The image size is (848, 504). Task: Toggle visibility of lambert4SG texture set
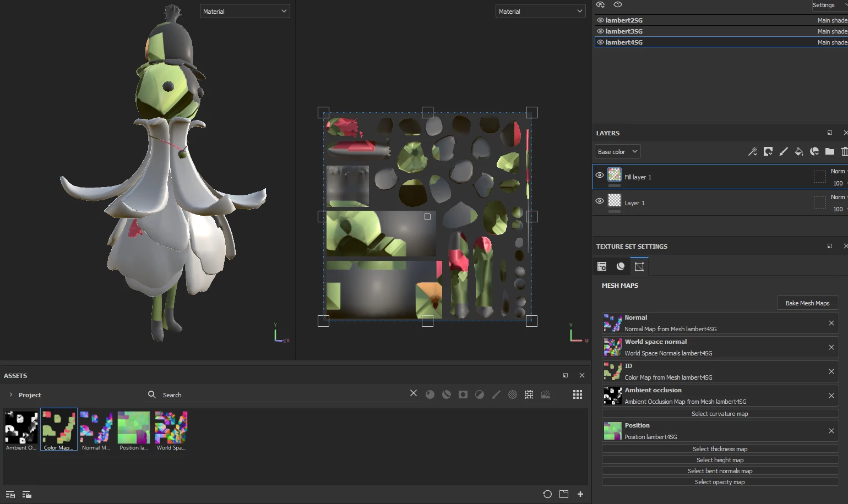point(600,42)
